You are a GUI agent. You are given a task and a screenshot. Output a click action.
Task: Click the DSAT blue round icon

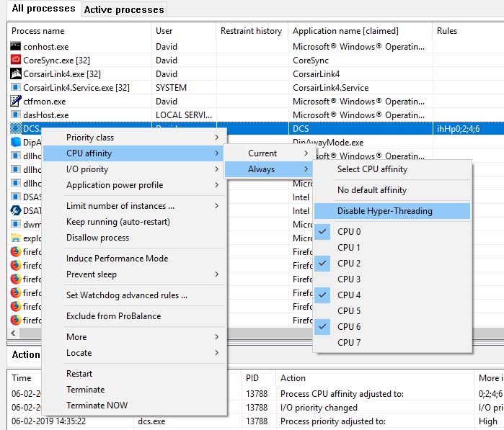15,210
